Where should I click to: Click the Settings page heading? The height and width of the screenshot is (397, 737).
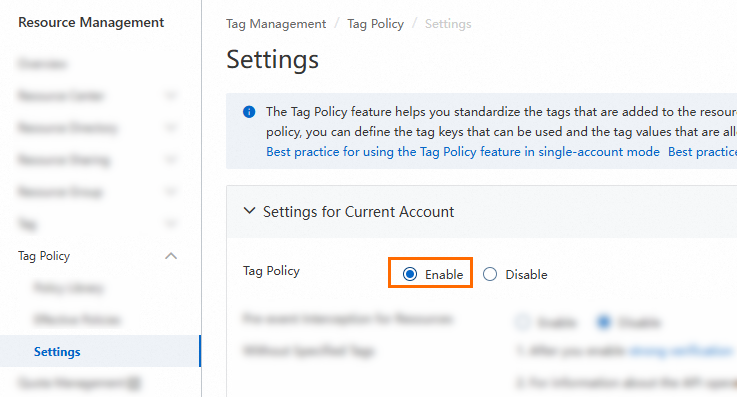tap(273, 60)
